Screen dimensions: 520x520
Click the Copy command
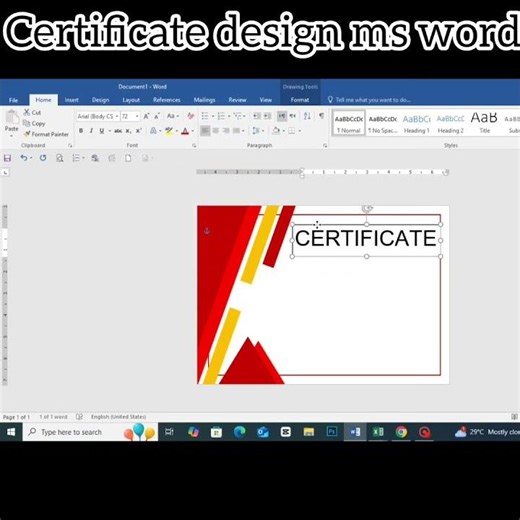click(x=34, y=123)
